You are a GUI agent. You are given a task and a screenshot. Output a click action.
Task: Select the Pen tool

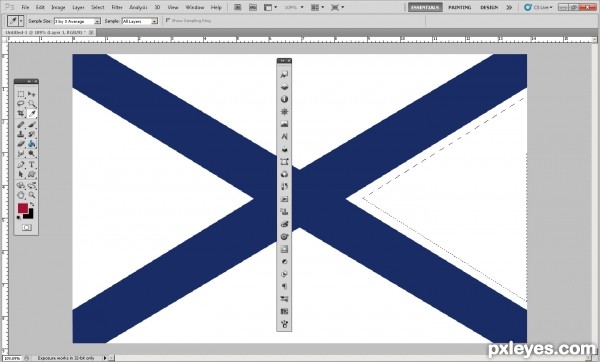point(21,165)
